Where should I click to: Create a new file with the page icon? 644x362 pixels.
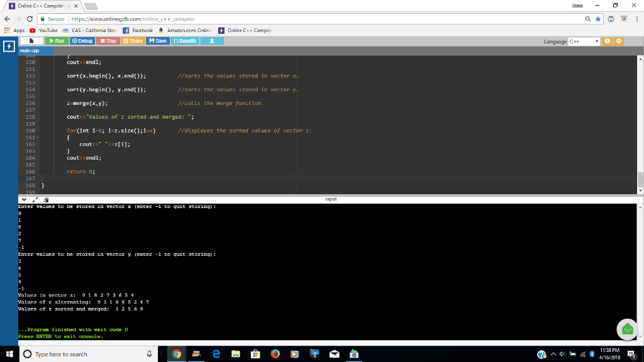pos(31,41)
